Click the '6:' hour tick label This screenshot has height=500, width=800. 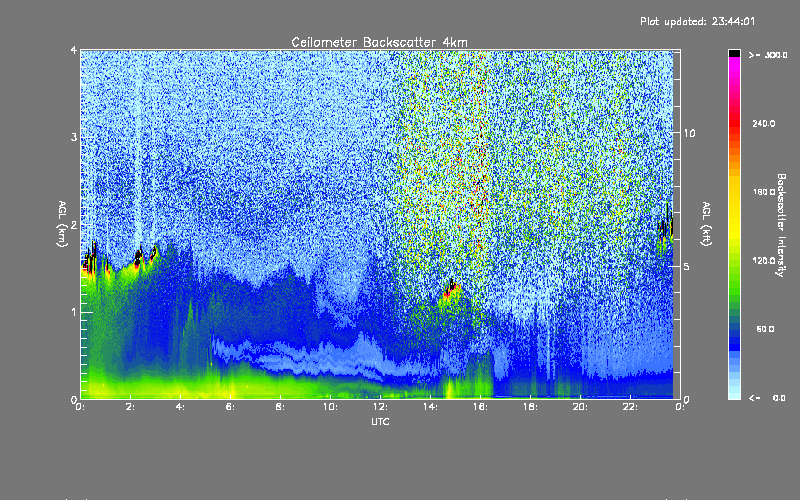[x=230, y=407]
